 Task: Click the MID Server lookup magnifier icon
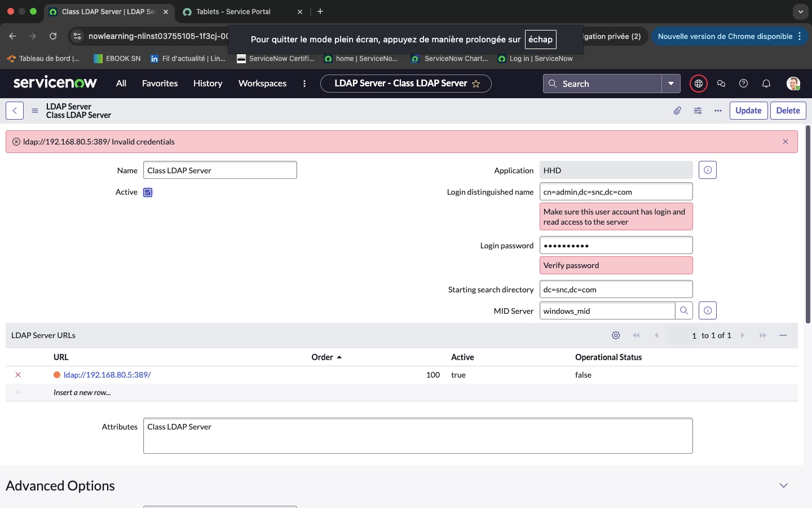click(x=684, y=310)
